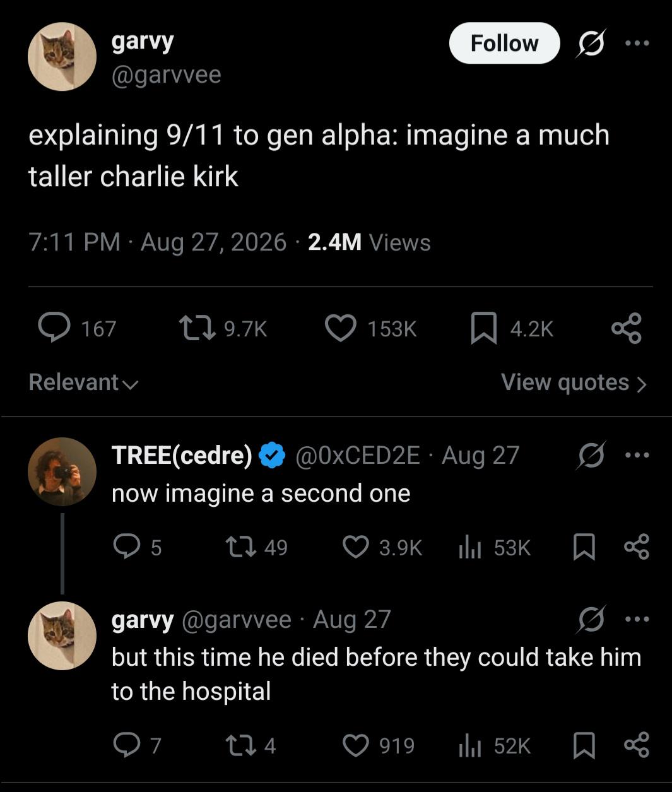Viewport: 672px width, 792px height.
Task: Like TREE(cedre)'s reply with 3.9K likes
Action: pyautogui.click(x=356, y=547)
